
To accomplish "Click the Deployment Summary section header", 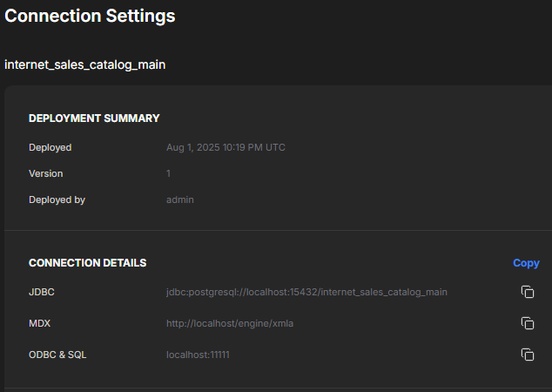I will [x=94, y=118].
